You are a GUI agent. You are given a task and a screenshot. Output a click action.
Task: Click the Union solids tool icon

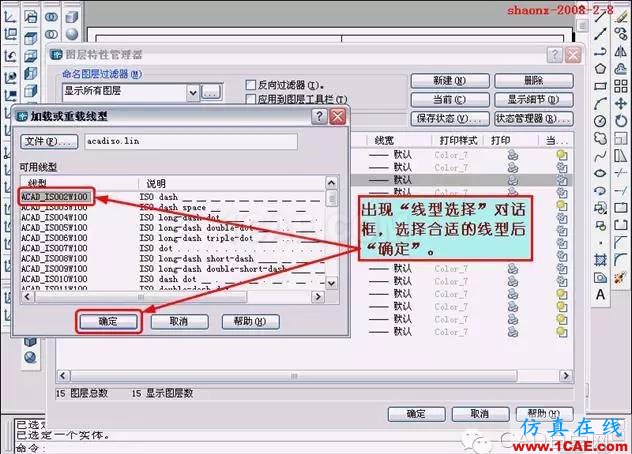51,17
